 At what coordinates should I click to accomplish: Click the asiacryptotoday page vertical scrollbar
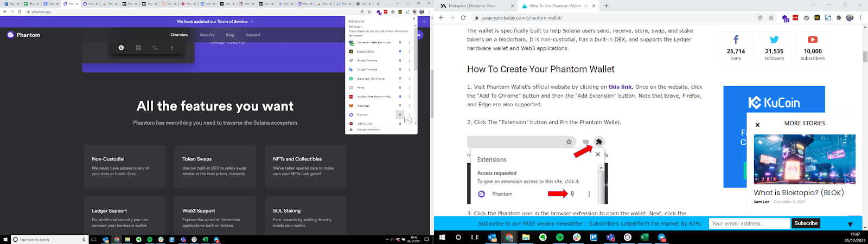[865, 57]
